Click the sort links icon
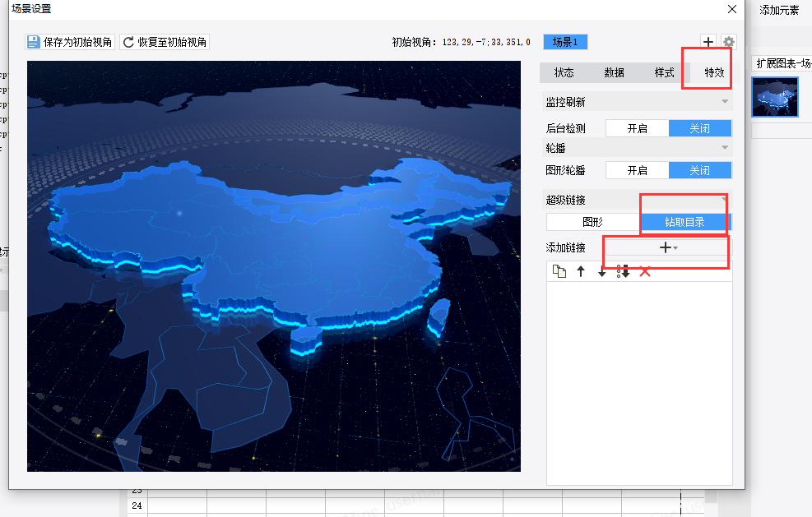This screenshot has height=517, width=812. tap(623, 272)
